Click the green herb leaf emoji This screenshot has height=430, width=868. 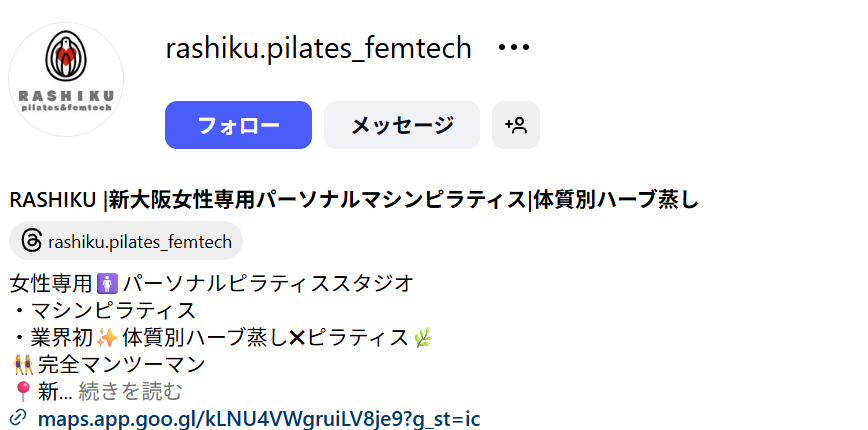click(424, 337)
